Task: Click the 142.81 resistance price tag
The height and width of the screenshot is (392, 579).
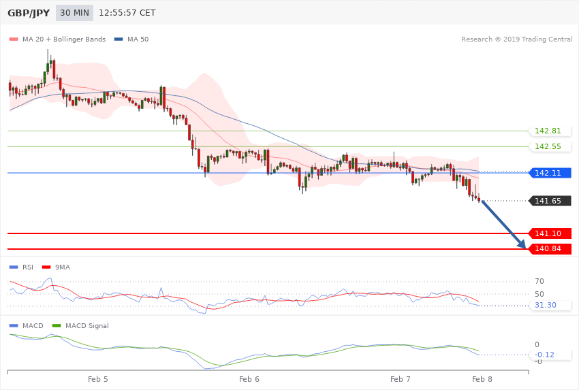Action: click(x=550, y=131)
